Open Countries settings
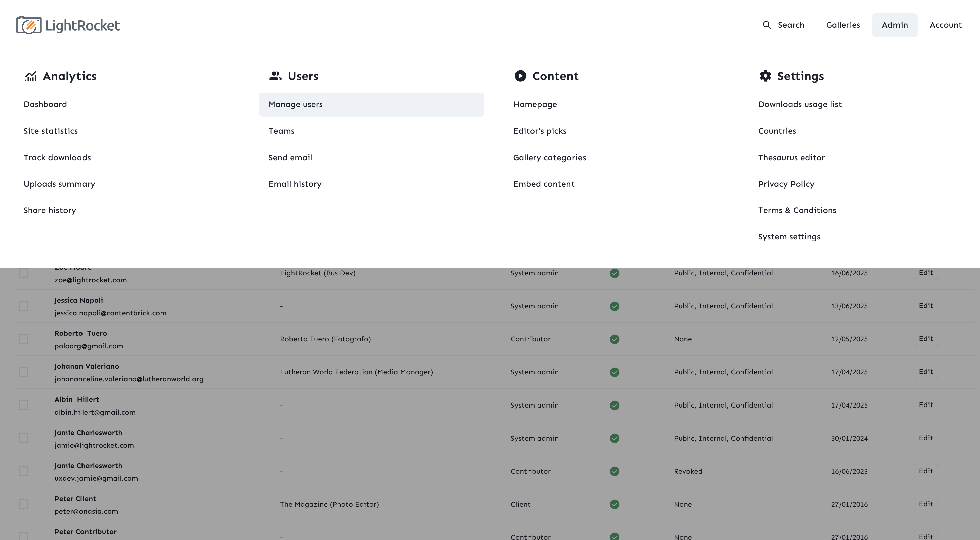This screenshot has width=980, height=540. pos(777,131)
